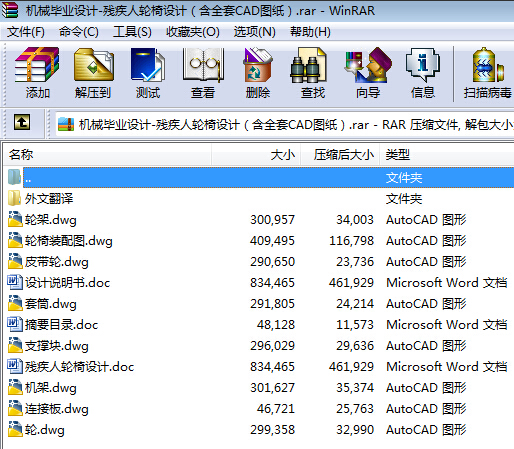Select the 外文翻译 folder icon
The height and width of the screenshot is (449, 514).
coord(14,198)
